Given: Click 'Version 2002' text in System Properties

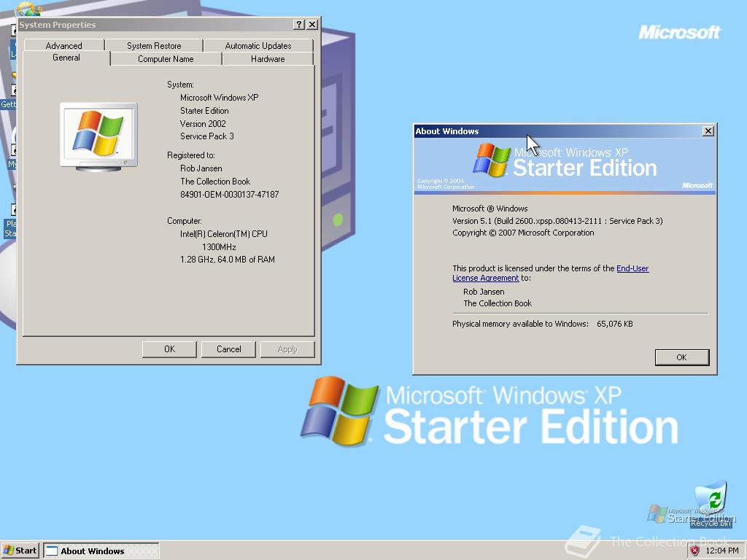Looking at the screenshot, I should pos(203,124).
